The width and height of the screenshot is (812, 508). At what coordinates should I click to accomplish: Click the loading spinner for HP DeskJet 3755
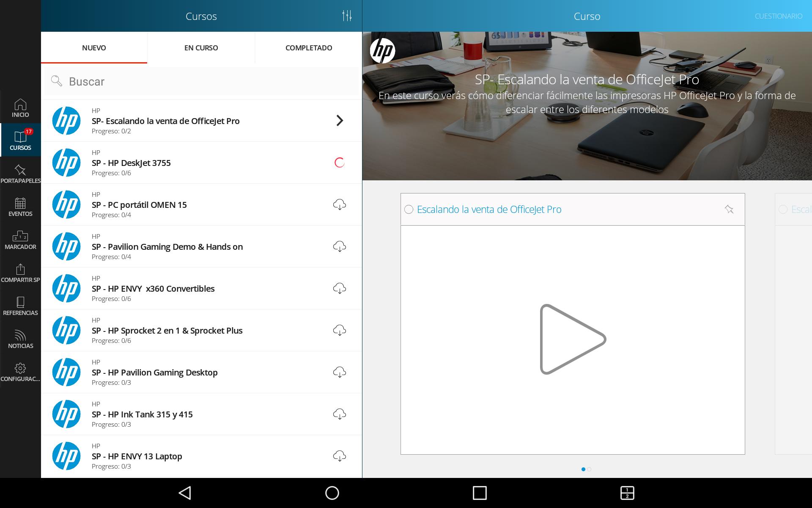pos(340,163)
